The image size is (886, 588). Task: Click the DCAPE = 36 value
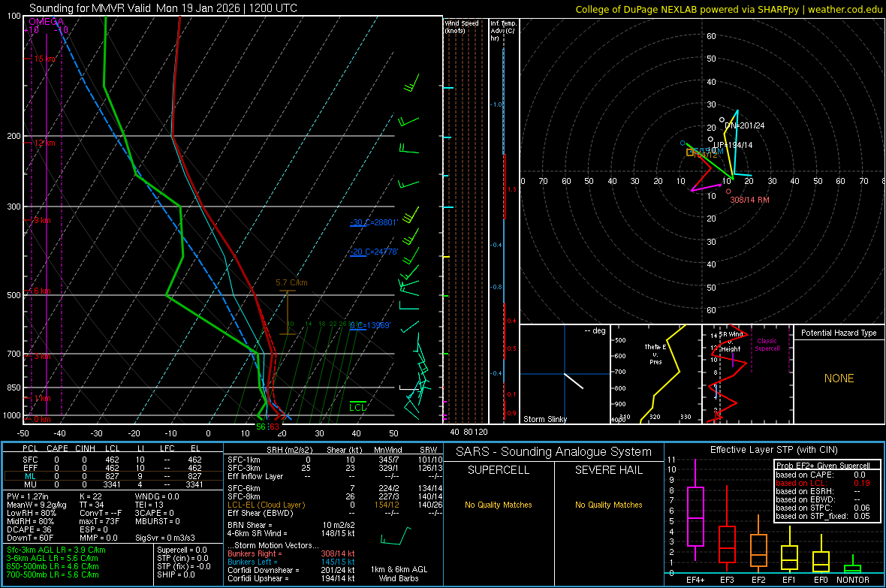[x=29, y=529]
